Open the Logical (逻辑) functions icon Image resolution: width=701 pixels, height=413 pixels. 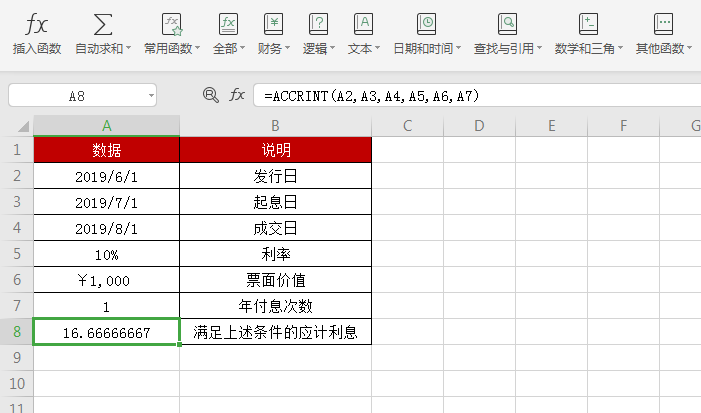318,24
